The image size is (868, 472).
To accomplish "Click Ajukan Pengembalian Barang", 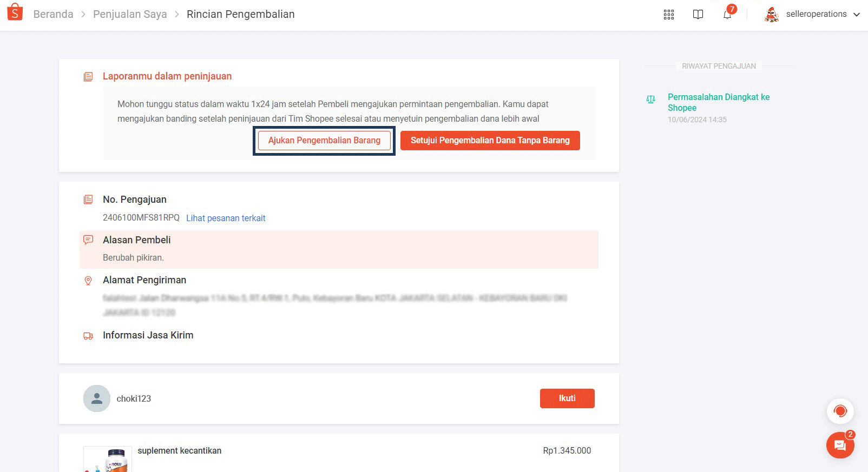I will [x=324, y=140].
